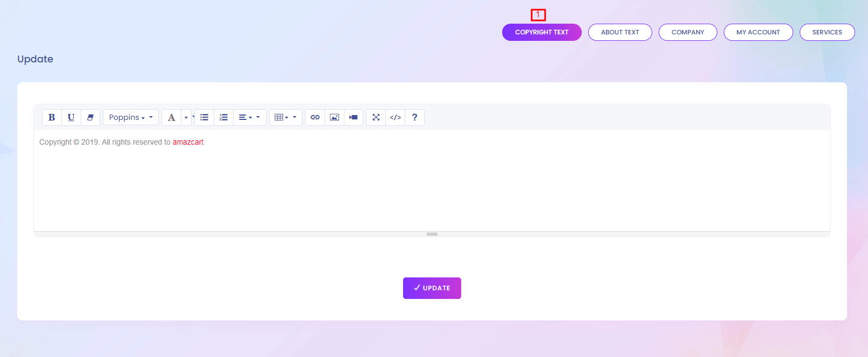Screen dimensions: 868x357
Task: Click the insert video icon
Action: 354,117
